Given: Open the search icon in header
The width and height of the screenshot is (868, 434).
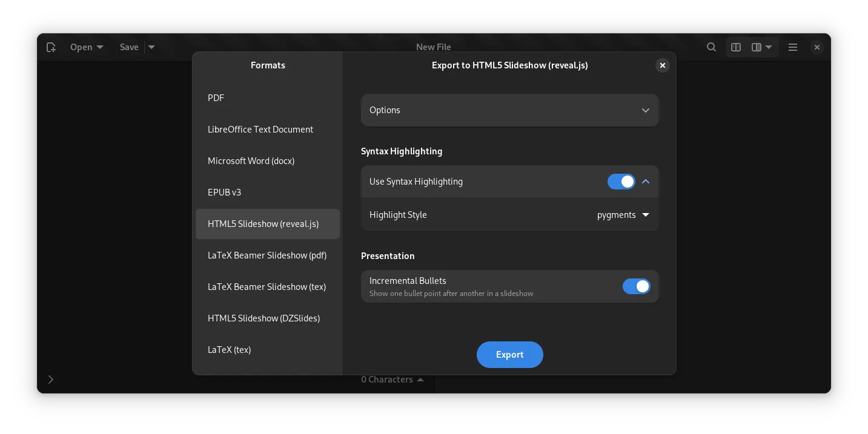Looking at the screenshot, I should pos(712,47).
